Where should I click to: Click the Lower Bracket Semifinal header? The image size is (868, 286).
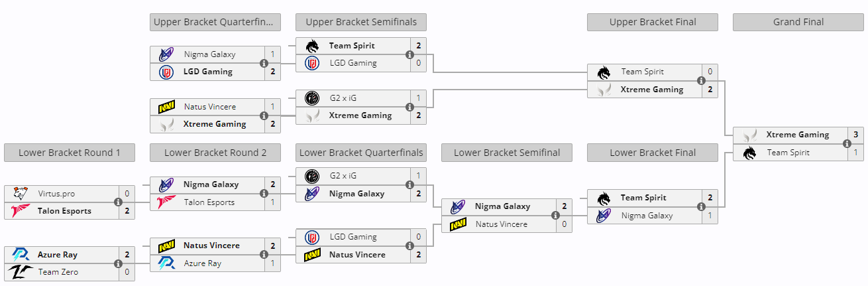(507, 153)
